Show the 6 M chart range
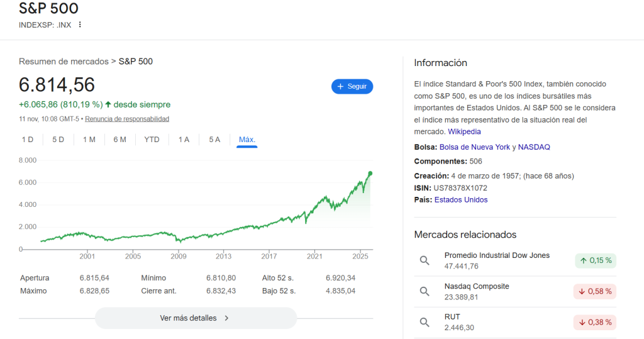Screen dimensions: 644x339 (120, 140)
